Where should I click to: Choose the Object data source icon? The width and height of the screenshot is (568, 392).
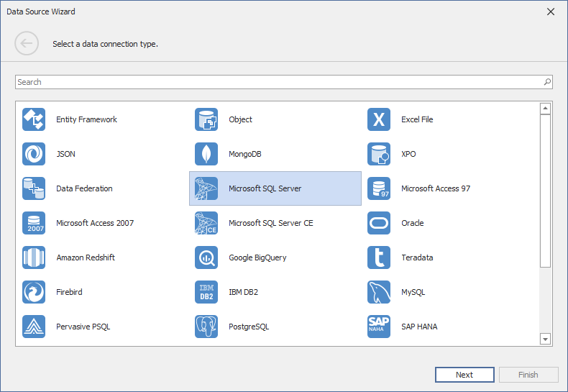point(206,119)
